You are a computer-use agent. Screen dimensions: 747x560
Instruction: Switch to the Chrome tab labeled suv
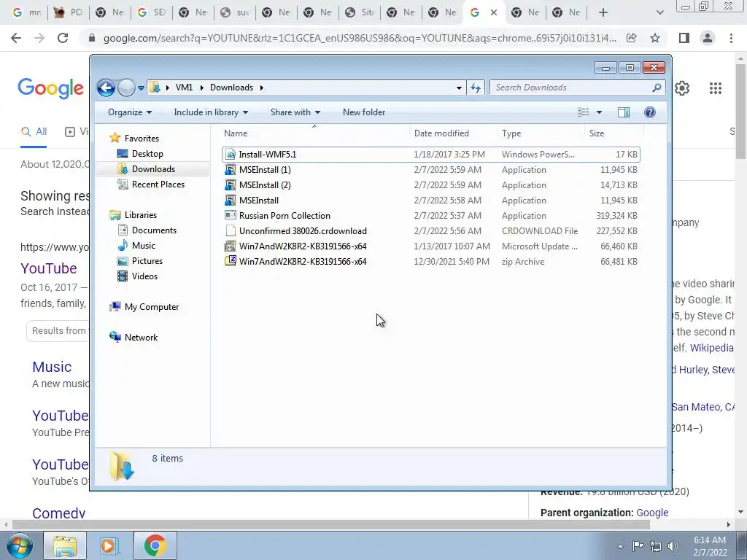click(x=235, y=12)
